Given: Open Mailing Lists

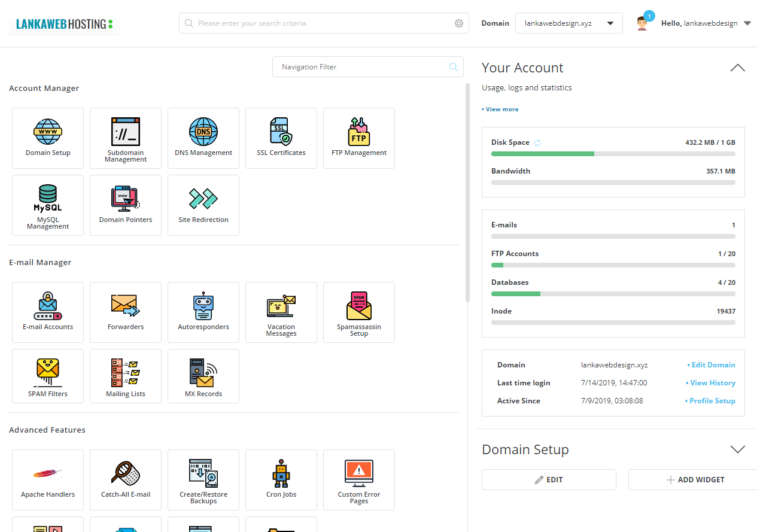Looking at the screenshot, I should coord(126,376).
